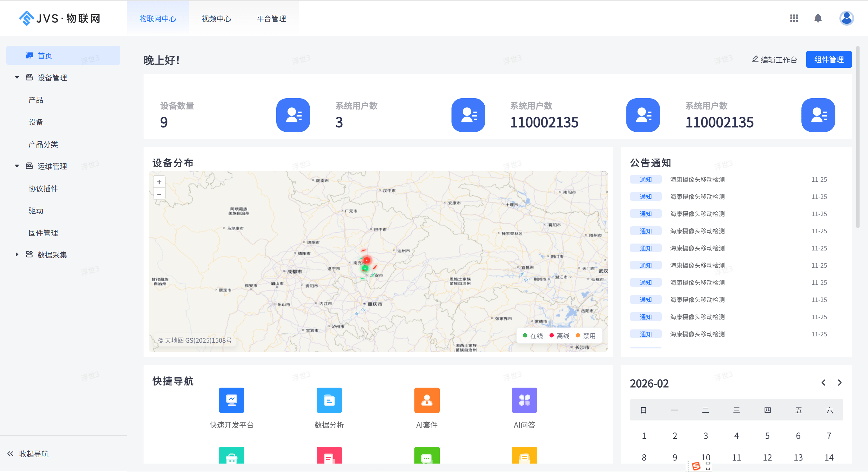Open the user avatar profile menu

click(846, 18)
